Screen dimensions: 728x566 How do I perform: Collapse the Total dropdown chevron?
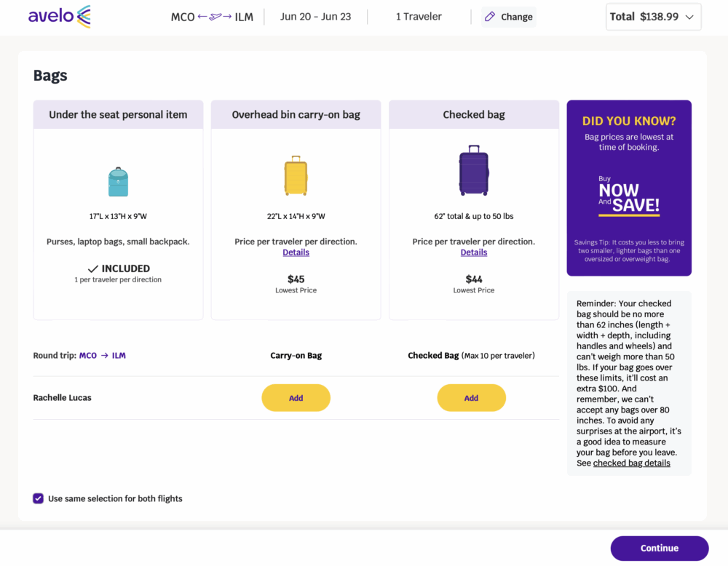tap(690, 16)
